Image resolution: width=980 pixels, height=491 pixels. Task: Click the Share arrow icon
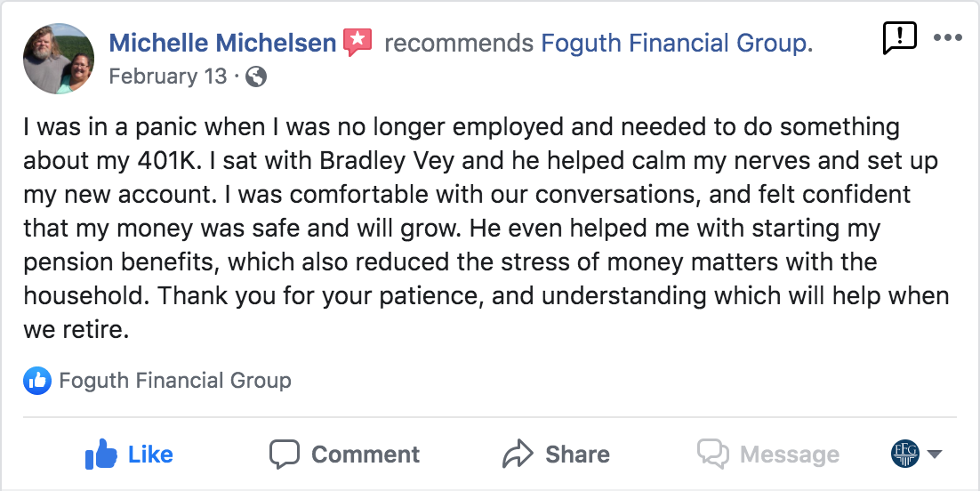pos(517,455)
